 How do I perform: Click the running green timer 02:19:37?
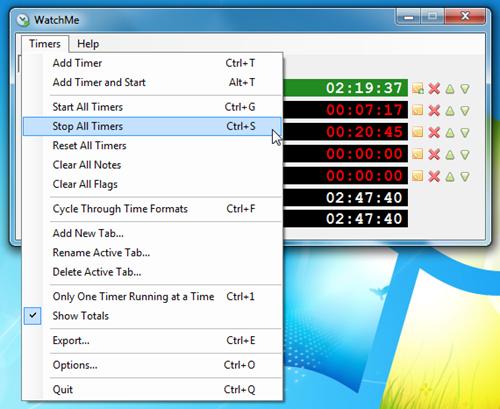(346, 88)
